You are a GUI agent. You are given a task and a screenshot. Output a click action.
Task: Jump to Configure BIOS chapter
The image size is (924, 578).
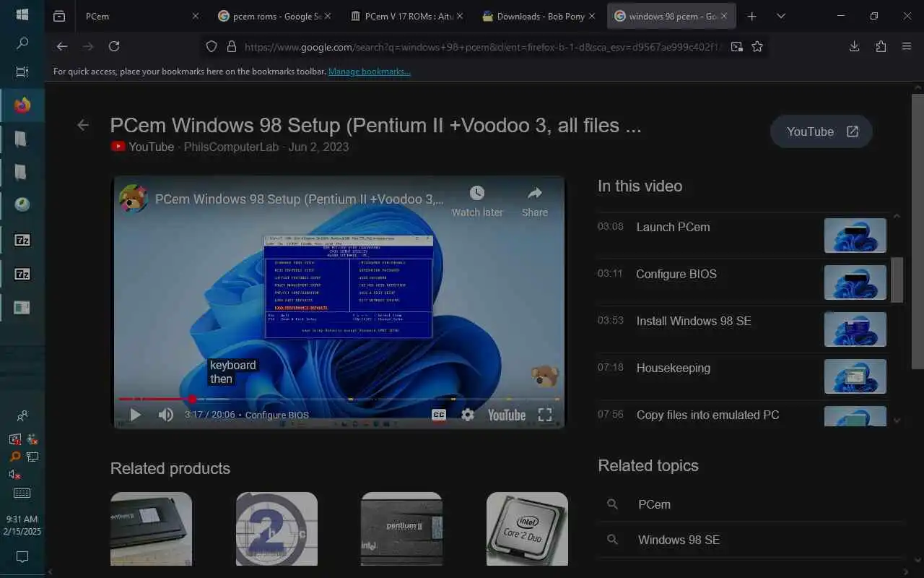click(x=742, y=282)
